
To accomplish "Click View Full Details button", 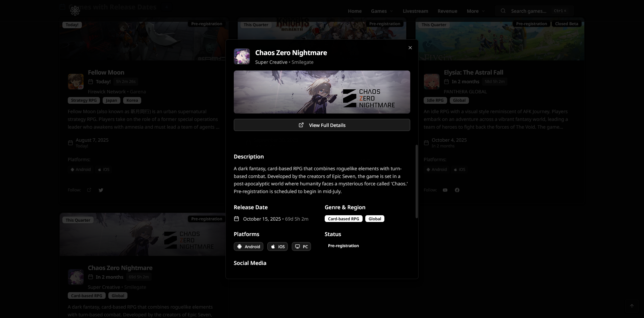I will pos(322,125).
